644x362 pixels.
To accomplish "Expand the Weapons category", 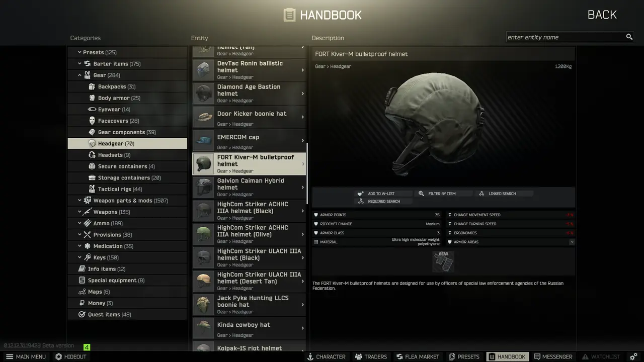I will point(79,212).
